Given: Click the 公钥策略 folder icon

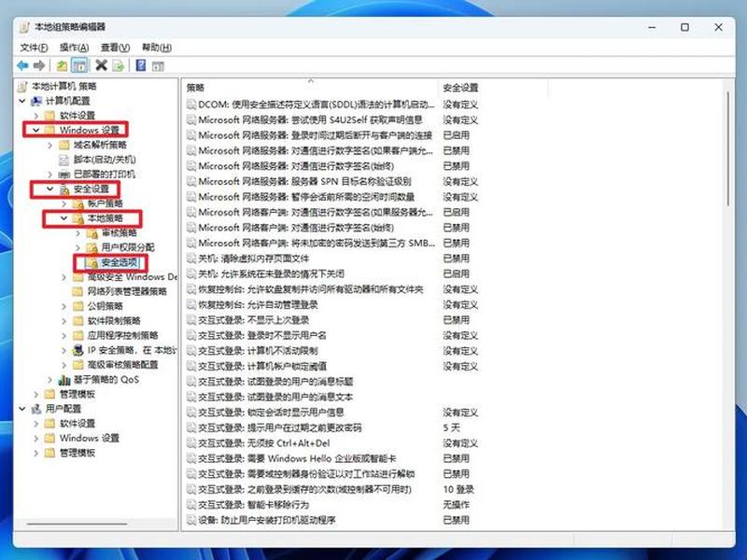Looking at the screenshot, I should click(78, 306).
